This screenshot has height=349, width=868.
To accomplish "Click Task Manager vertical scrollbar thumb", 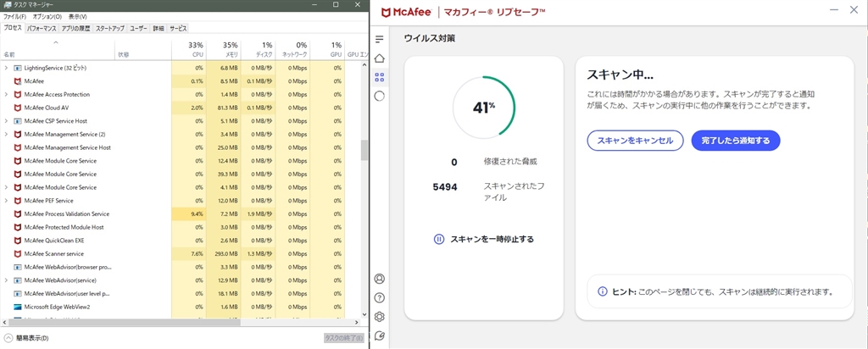I will click(364, 150).
